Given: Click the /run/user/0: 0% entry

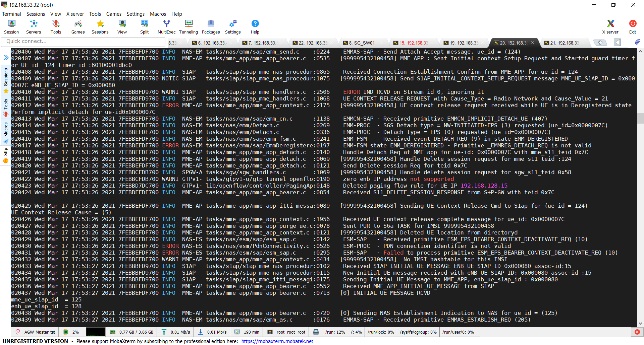Looking at the screenshot, I should tap(458, 332).
